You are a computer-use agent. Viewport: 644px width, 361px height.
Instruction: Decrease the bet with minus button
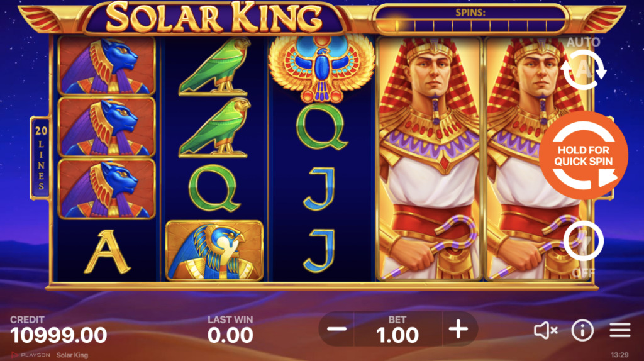(337, 329)
